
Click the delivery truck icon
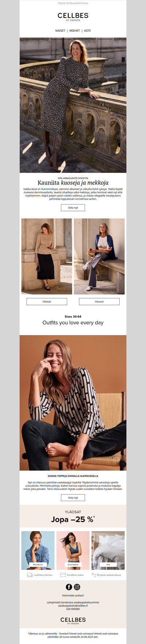pyautogui.click(x=30, y=575)
